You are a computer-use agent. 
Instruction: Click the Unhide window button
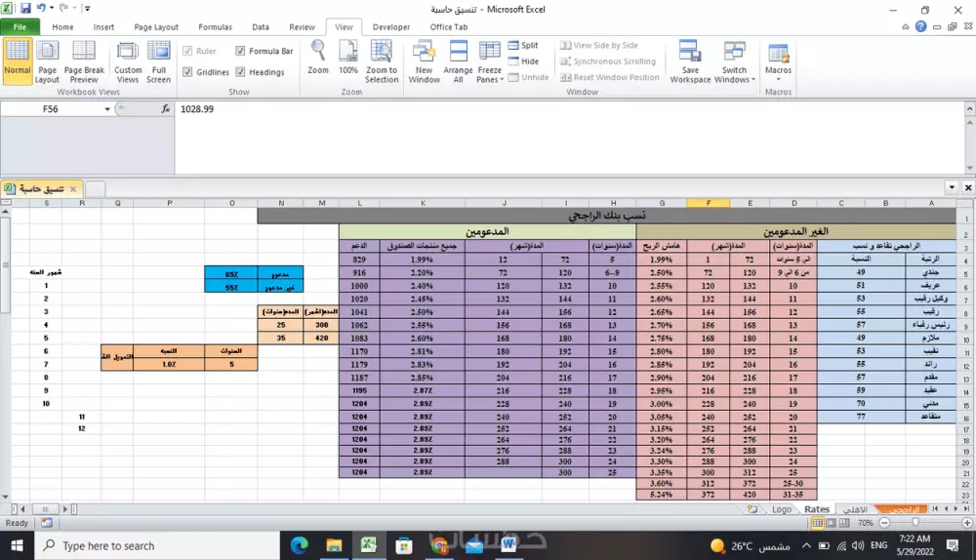tap(528, 77)
